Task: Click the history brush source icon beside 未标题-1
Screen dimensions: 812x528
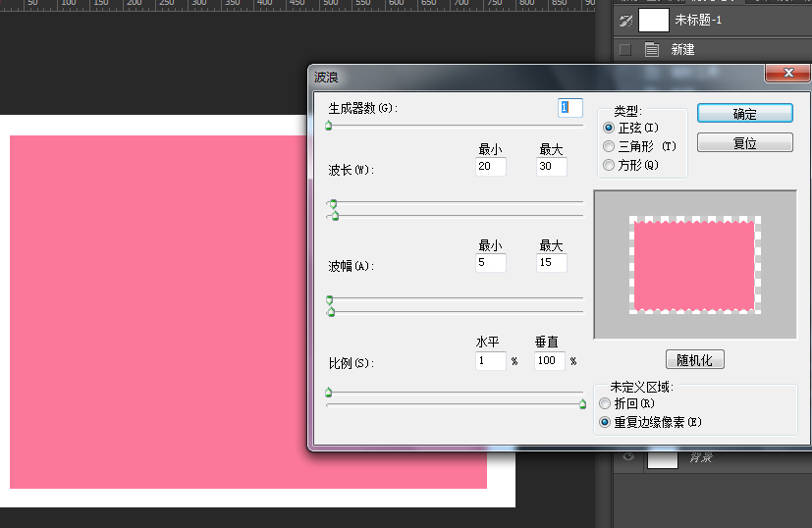Action: coord(625,21)
